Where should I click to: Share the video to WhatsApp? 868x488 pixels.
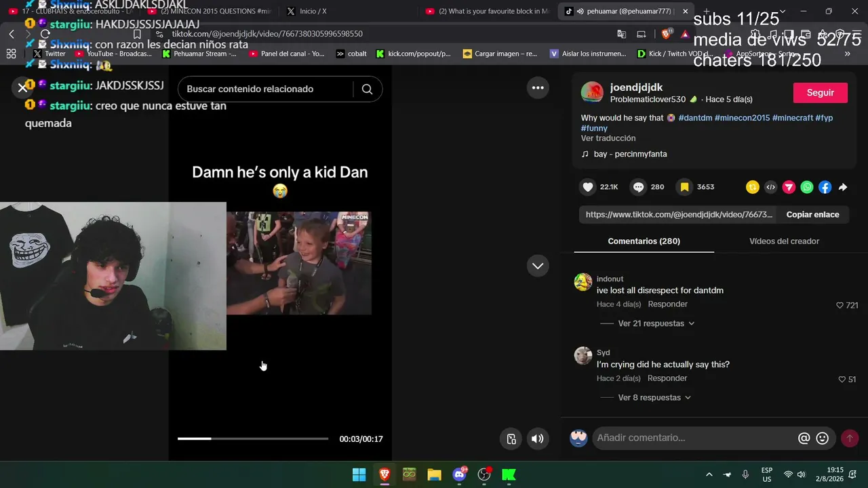[807, 187]
